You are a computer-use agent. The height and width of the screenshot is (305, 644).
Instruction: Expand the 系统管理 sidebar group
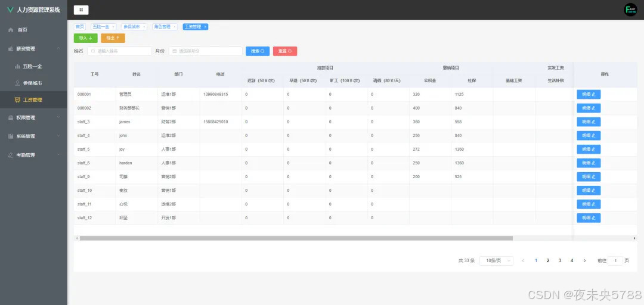[x=33, y=136]
